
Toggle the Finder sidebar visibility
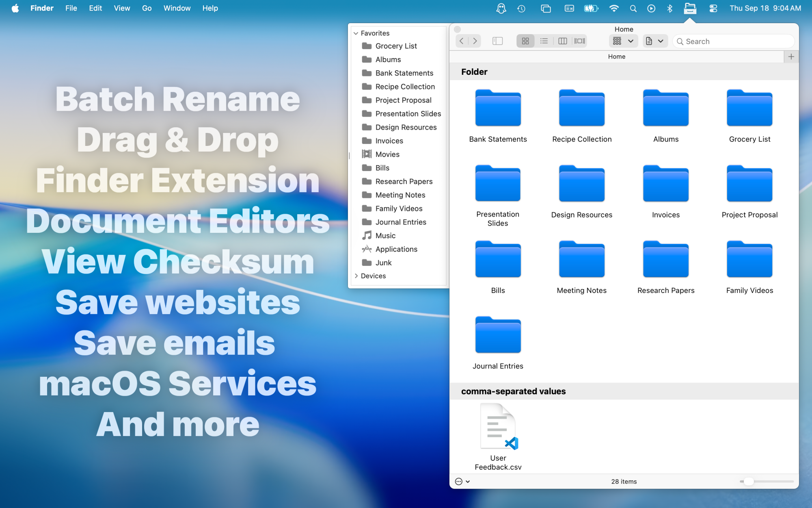click(497, 41)
